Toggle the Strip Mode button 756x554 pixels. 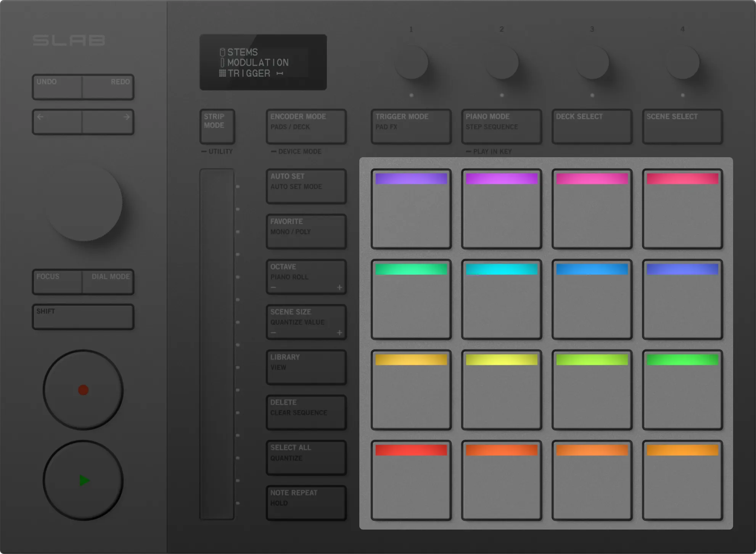(x=217, y=126)
